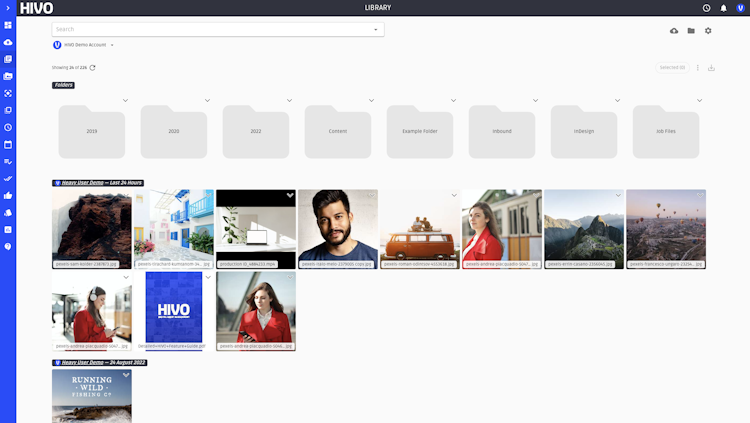Screen dimensions: 750x423
Task: Click the double-checkmark approvals icon in the sidebar
Action: coord(8,178)
